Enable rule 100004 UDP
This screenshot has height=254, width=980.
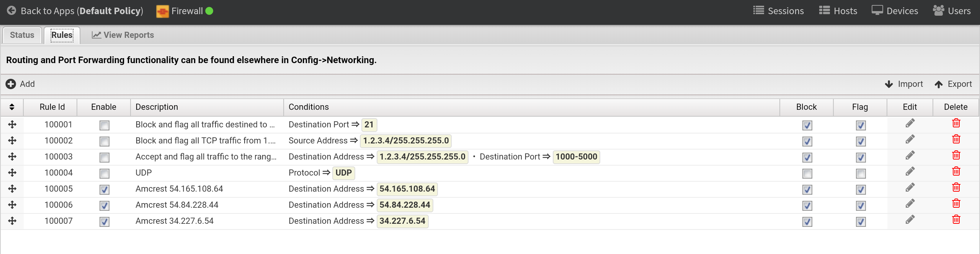click(x=104, y=173)
